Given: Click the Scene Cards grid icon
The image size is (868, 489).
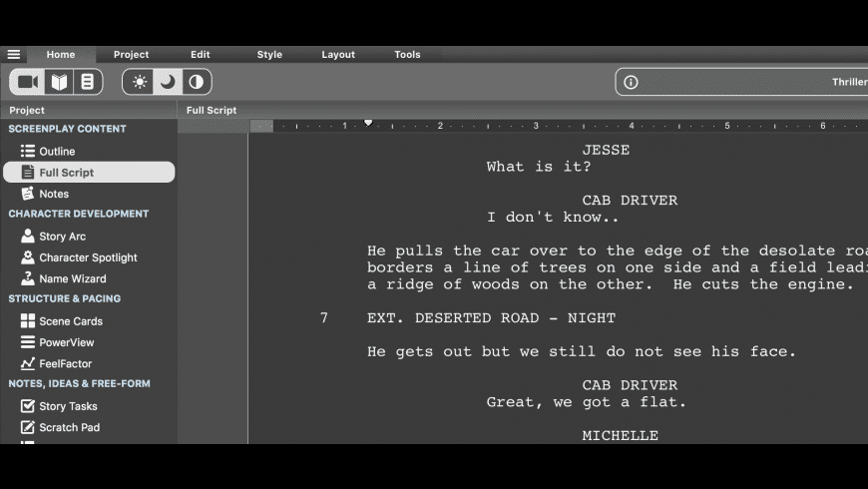Looking at the screenshot, I should click(28, 320).
